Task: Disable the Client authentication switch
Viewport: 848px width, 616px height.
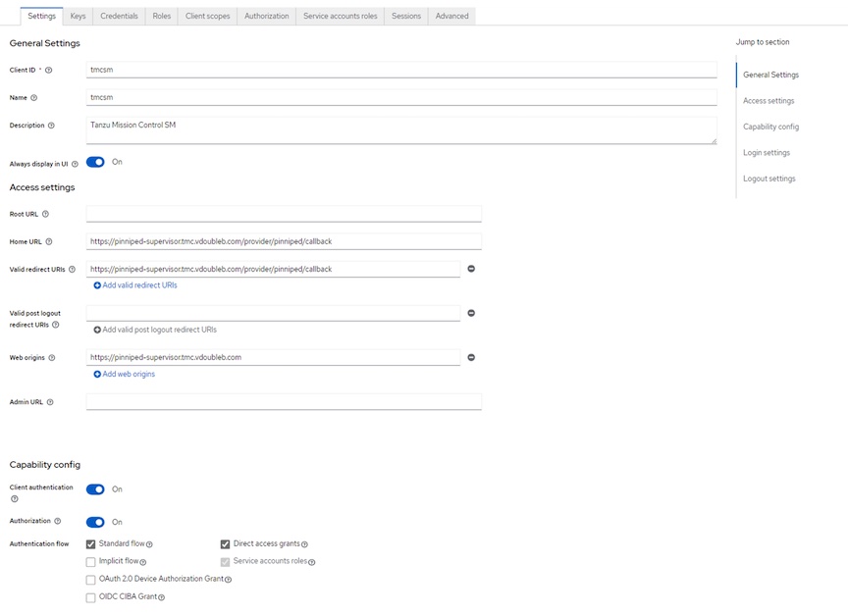Action: (95, 489)
